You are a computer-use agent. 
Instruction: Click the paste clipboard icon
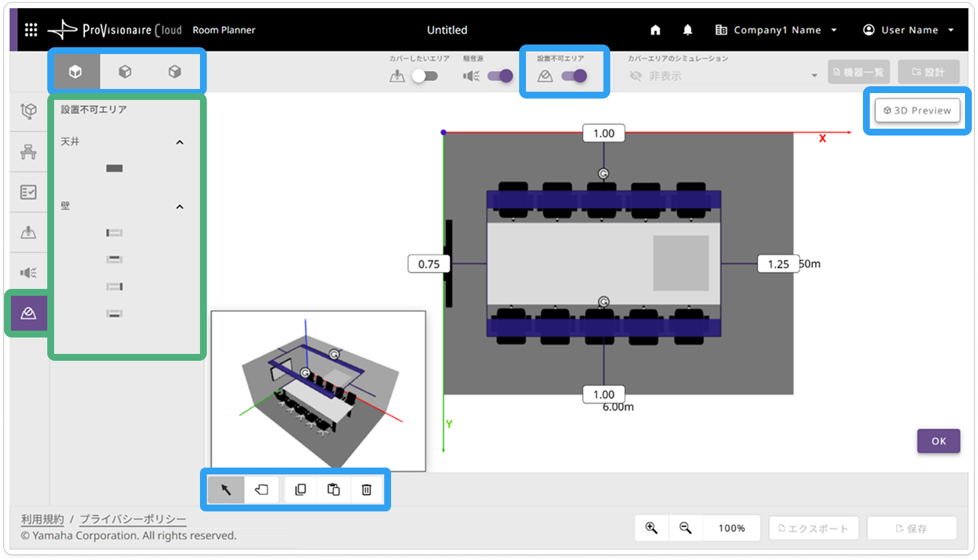pos(334,489)
